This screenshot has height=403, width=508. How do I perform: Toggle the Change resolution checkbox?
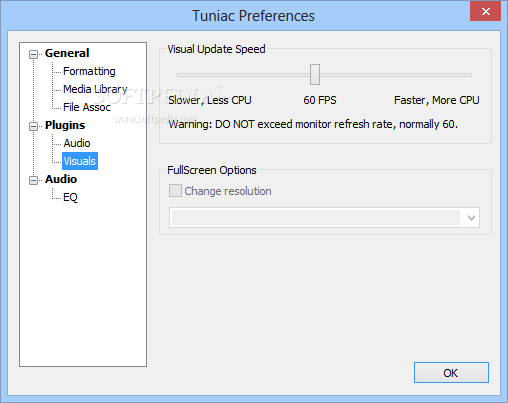coord(175,191)
